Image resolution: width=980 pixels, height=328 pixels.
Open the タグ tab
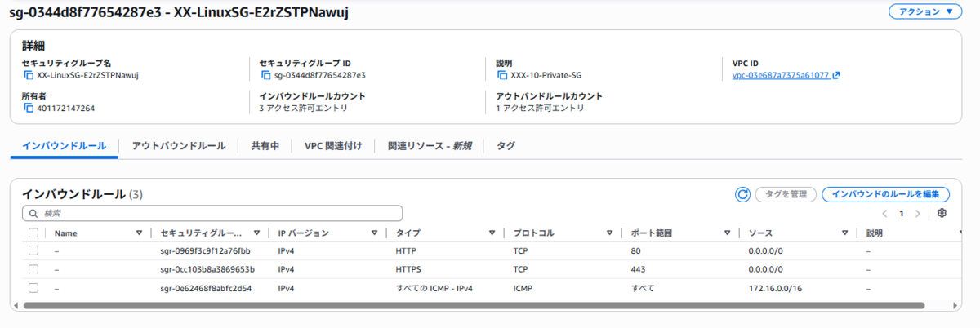pos(506,145)
